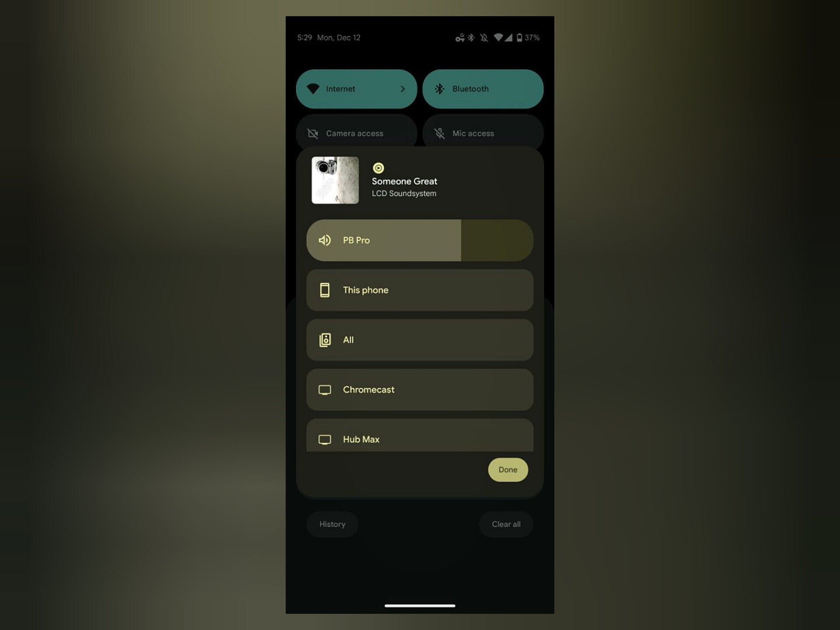This screenshot has width=840, height=630.
Task: Tap the Camera access icon
Action: (x=313, y=133)
